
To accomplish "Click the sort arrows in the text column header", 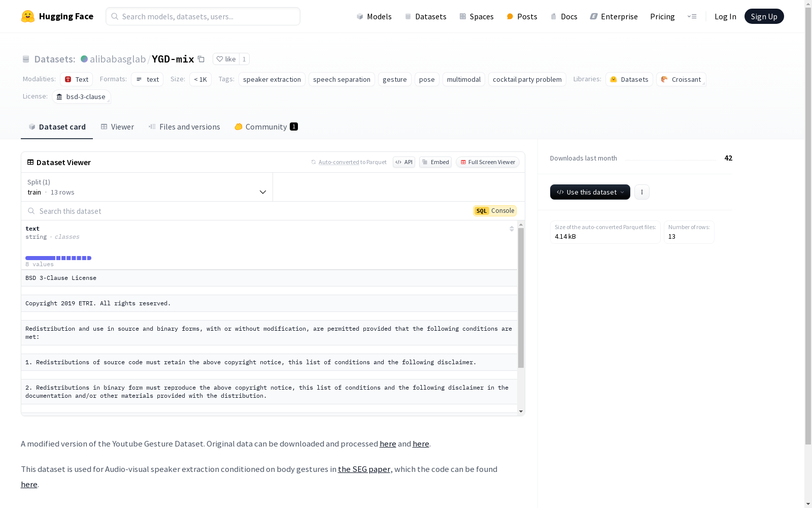I will 512,229.
